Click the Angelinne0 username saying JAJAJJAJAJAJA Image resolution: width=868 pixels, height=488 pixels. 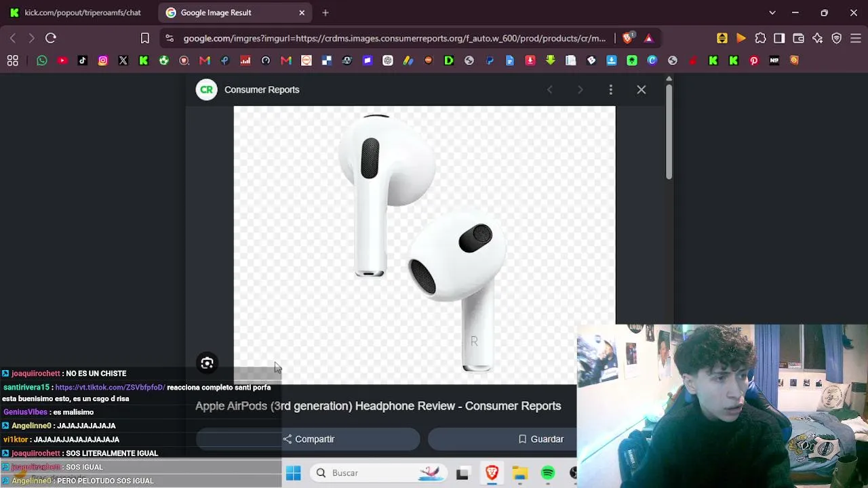[31, 426]
